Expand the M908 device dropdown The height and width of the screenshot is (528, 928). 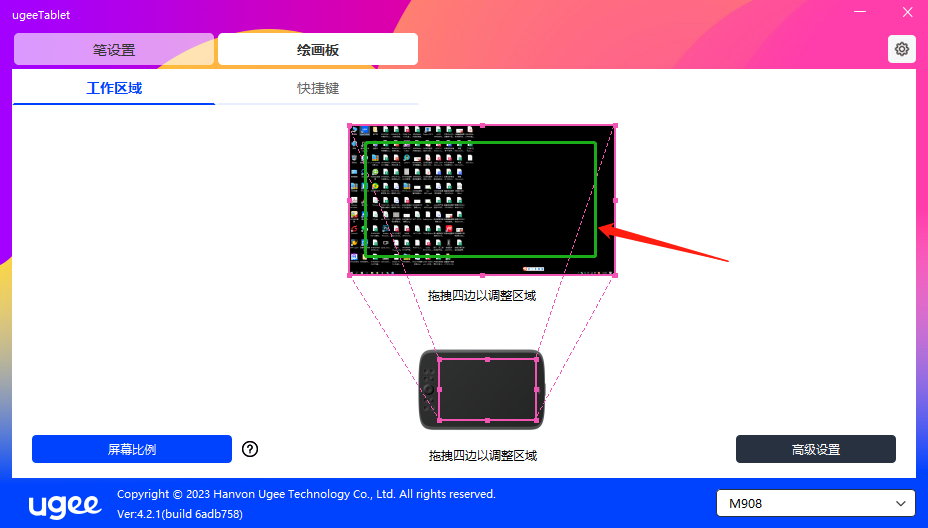tap(816, 504)
